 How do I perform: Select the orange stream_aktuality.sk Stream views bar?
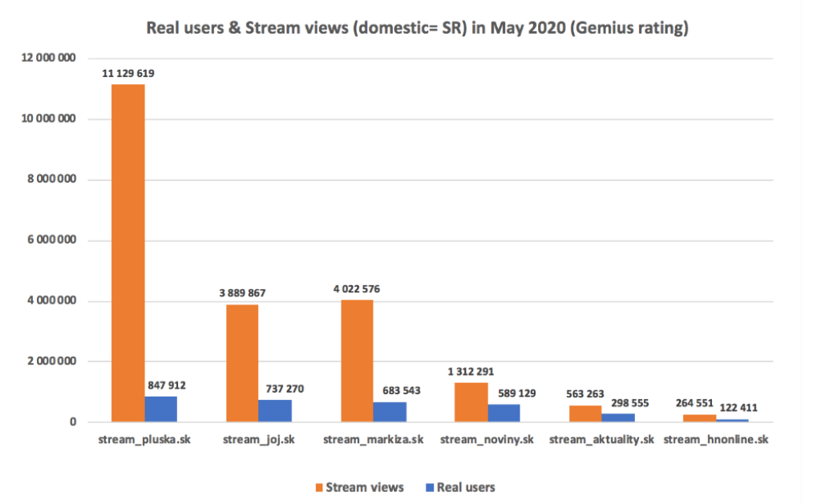585,413
